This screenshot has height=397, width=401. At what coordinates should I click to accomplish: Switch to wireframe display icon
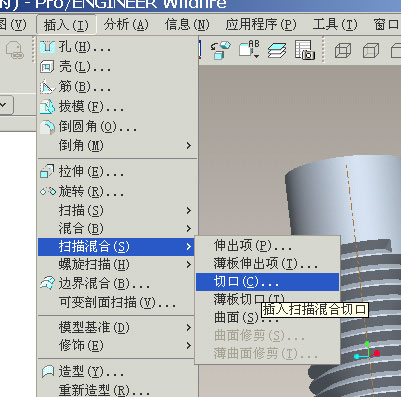tap(343, 51)
